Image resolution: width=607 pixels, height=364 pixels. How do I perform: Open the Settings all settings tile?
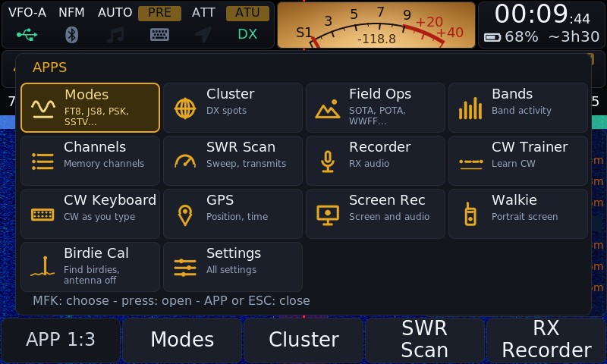click(x=233, y=267)
